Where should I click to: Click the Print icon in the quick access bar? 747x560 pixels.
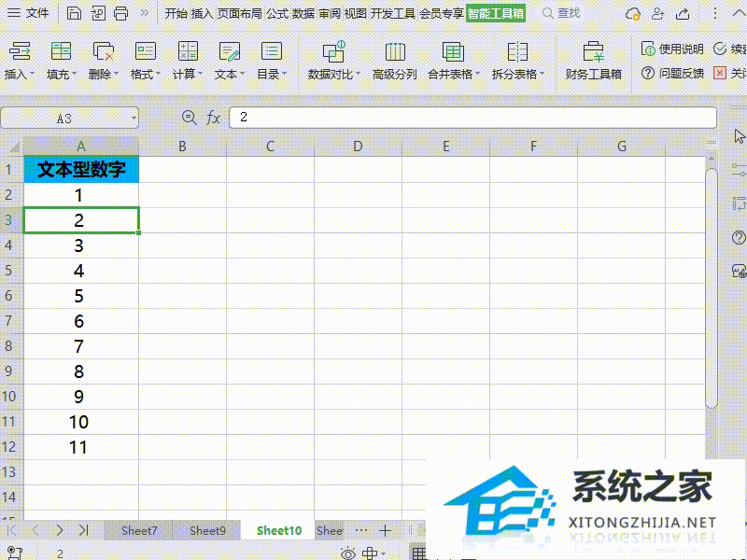coord(121,13)
